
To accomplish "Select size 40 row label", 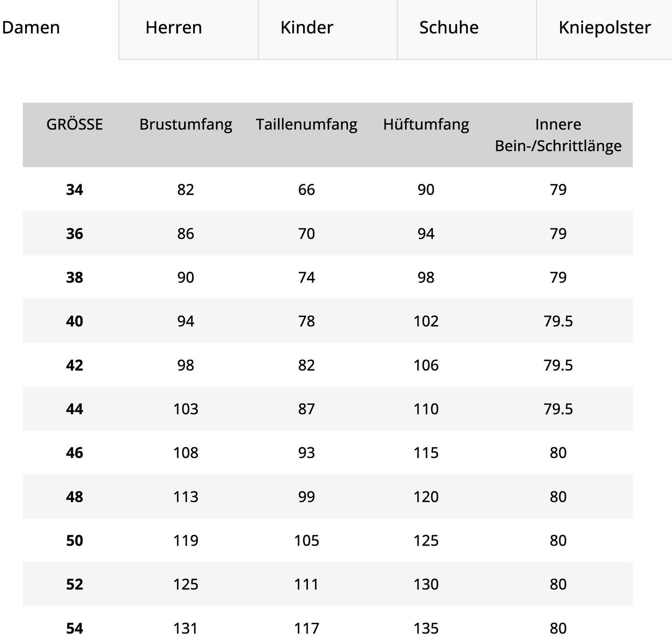I will (x=75, y=321).
